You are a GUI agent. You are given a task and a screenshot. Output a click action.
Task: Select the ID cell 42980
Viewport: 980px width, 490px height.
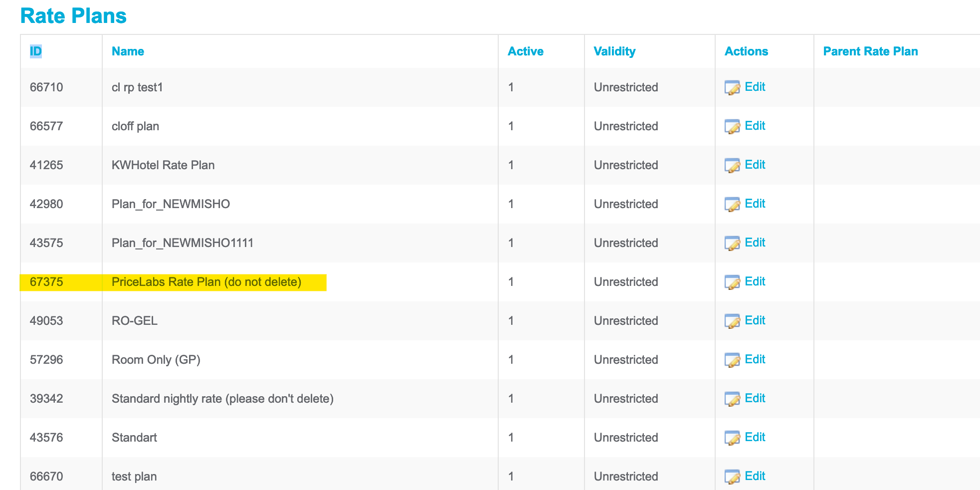(x=46, y=204)
